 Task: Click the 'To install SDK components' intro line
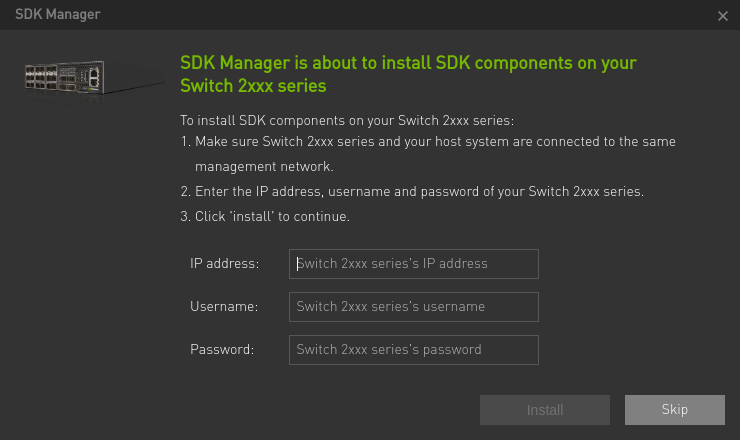[347, 121]
